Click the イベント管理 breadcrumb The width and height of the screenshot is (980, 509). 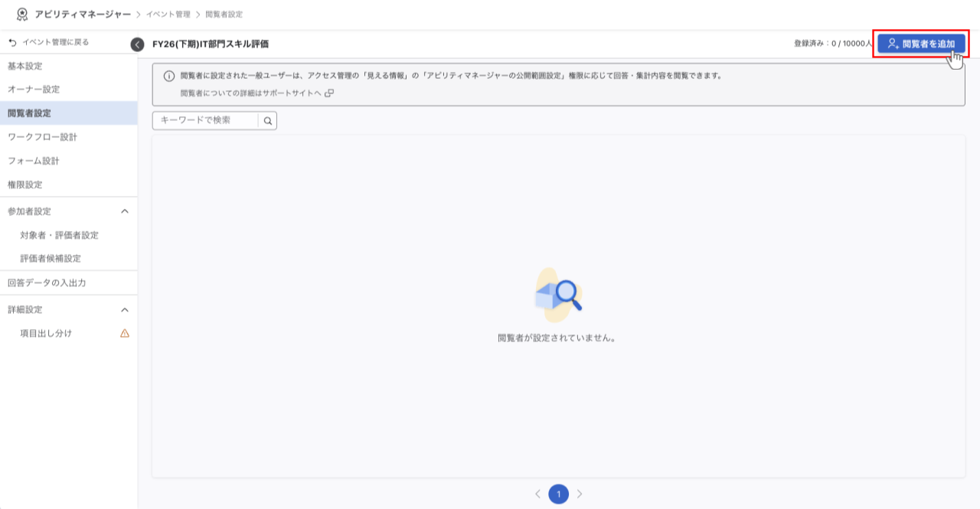[x=168, y=15]
